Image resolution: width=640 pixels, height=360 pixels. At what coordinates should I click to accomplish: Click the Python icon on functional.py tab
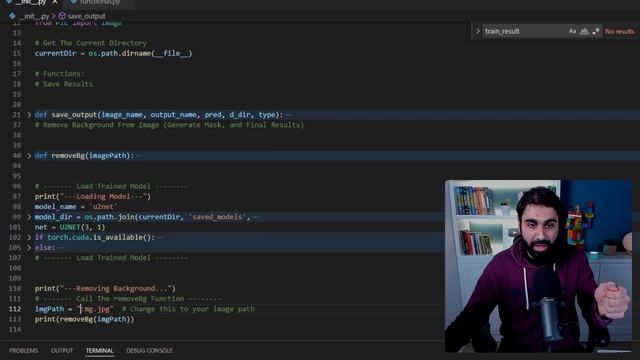point(73,2)
